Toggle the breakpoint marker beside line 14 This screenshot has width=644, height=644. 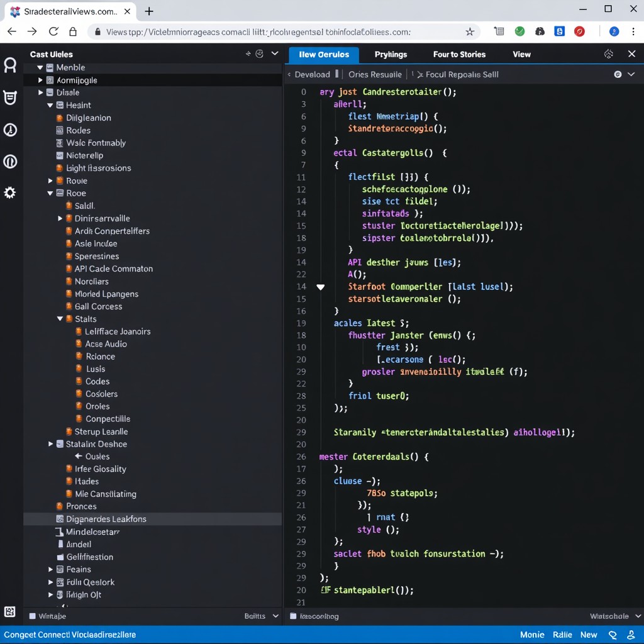coord(321,286)
